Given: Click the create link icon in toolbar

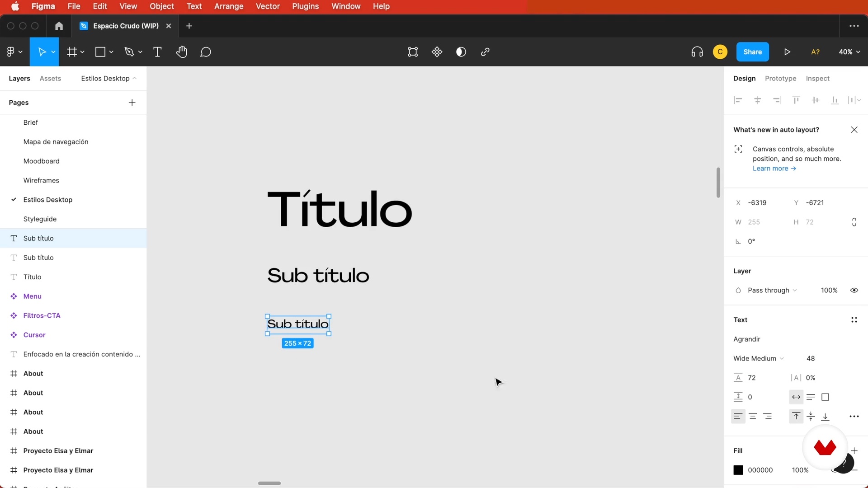Looking at the screenshot, I should [485, 52].
